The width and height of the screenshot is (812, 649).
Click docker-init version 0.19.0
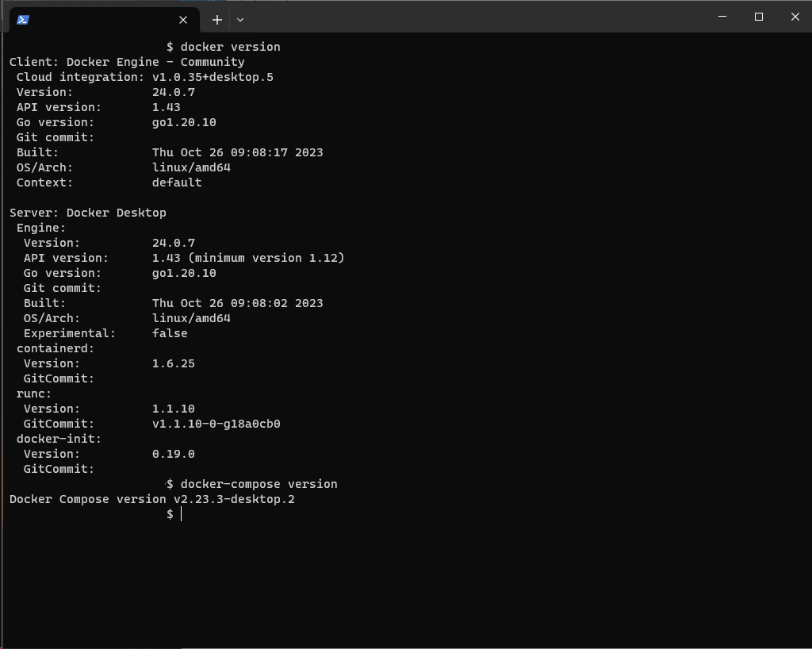(x=174, y=454)
